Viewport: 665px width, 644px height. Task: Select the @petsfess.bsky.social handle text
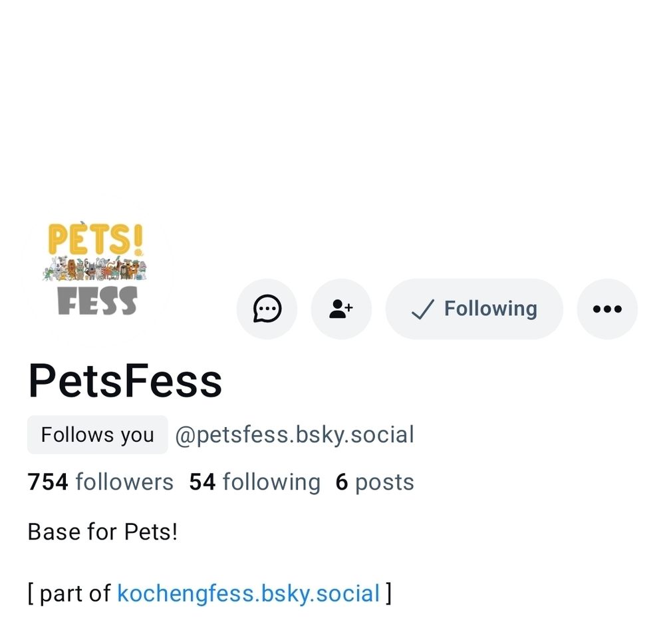click(x=295, y=434)
